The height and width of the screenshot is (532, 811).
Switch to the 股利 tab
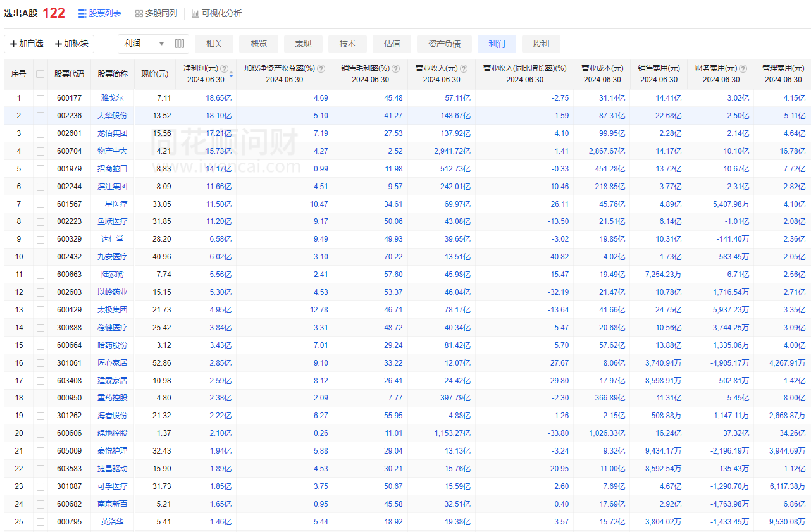(541, 44)
